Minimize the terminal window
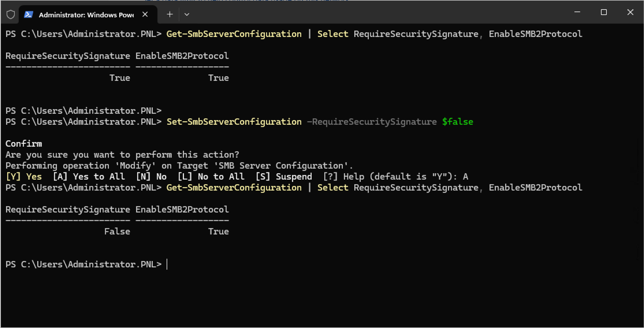 pos(577,12)
